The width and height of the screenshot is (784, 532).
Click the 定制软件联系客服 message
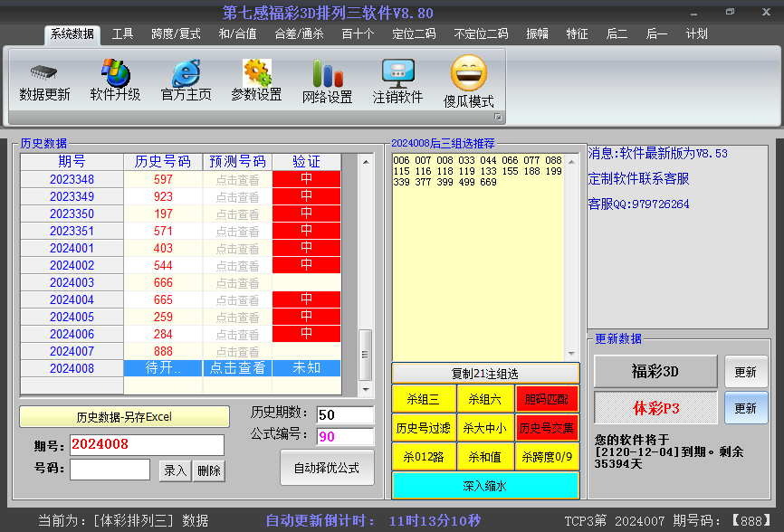(639, 179)
